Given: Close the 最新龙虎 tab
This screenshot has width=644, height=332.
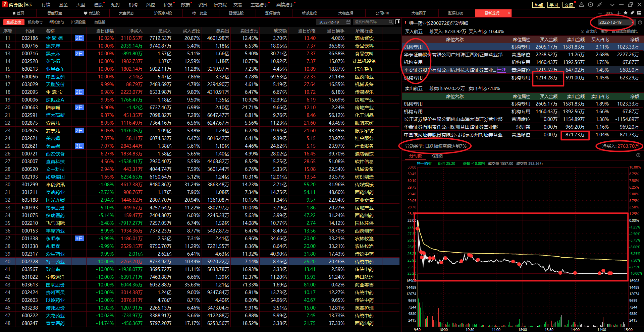Looking at the screenshot, I should click(509, 13).
